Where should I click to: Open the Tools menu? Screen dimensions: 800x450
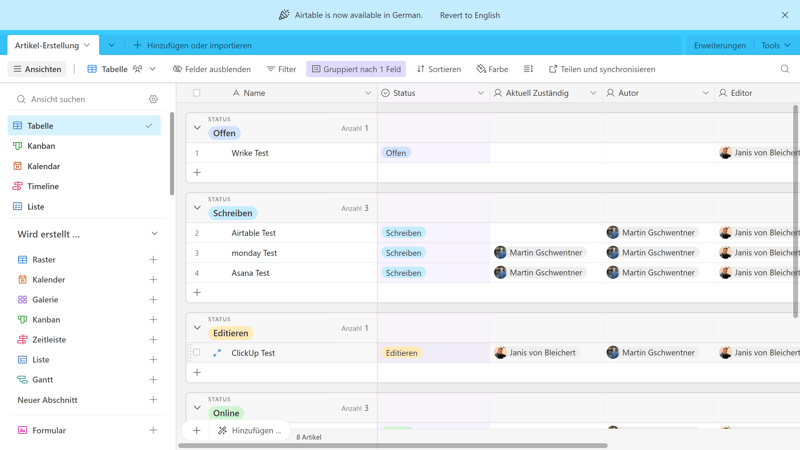[x=775, y=45]
